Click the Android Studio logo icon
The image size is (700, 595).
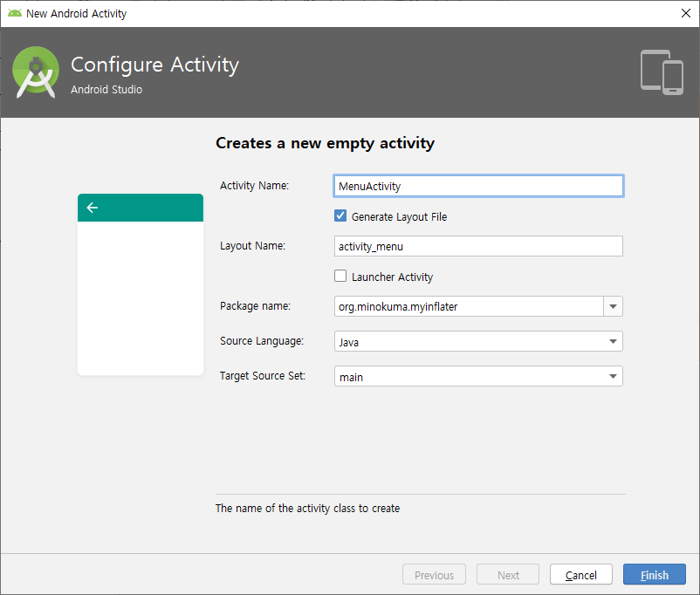tap(36, 72)
